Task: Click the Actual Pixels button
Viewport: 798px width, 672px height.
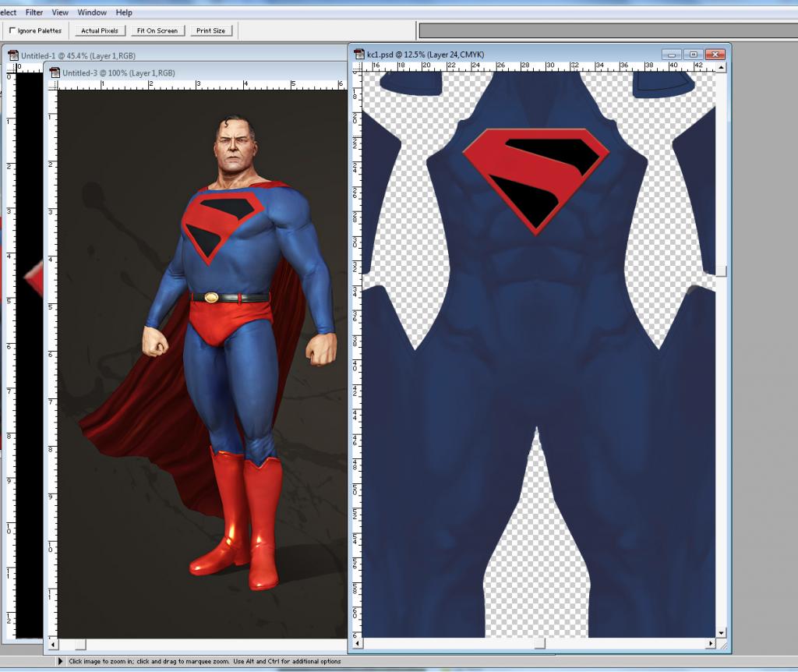Action: [x=100, y=30]
